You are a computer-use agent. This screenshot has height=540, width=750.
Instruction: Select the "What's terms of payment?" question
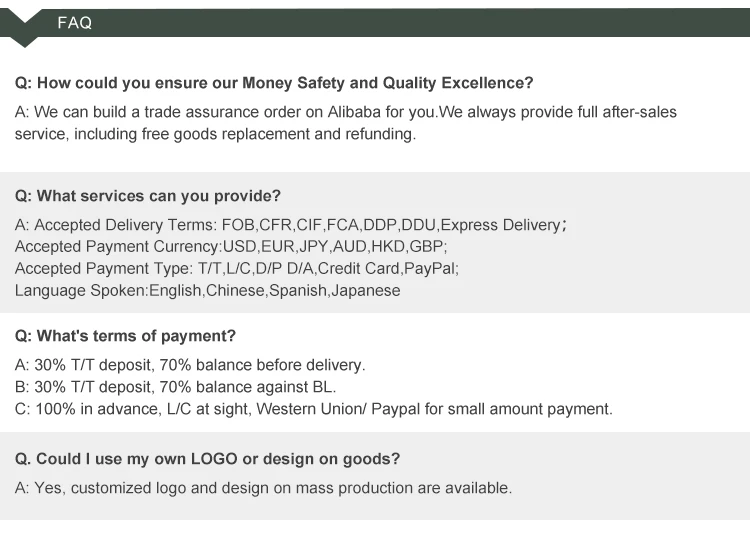pos(125,336)
